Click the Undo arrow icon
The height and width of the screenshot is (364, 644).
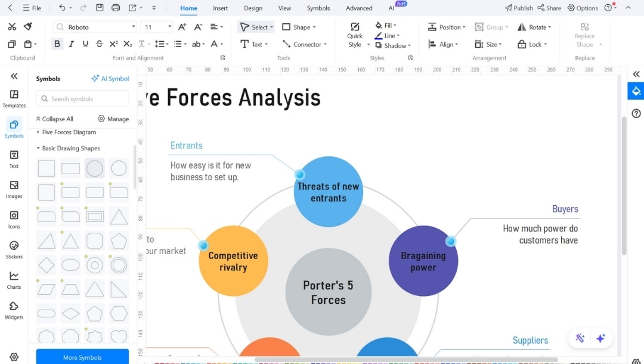click(62, 8)
